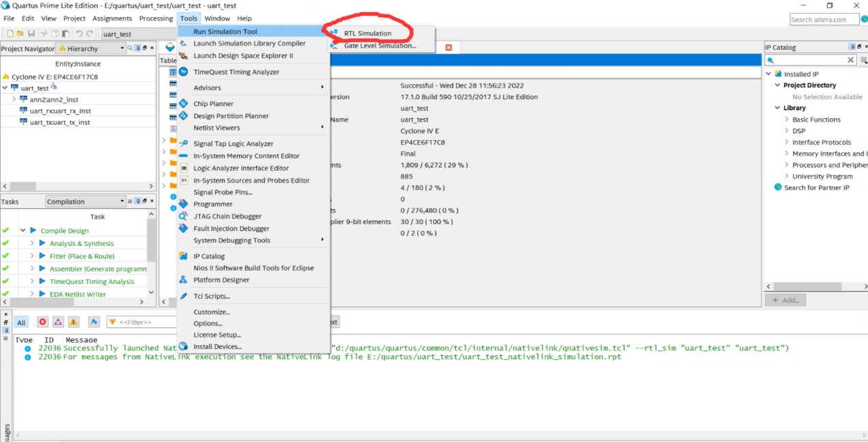
Task: Click the Programmer icon in Tools menu
Action: tap(183, 204)
